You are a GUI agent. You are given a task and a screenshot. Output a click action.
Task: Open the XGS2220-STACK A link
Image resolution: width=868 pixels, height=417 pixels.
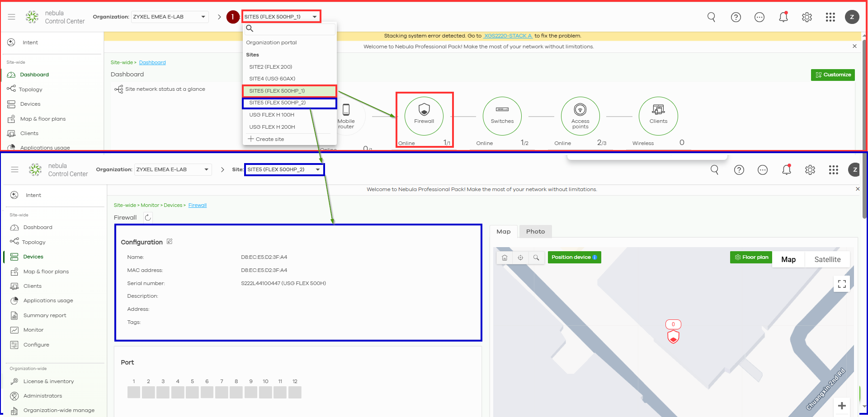tap(508, 36)
